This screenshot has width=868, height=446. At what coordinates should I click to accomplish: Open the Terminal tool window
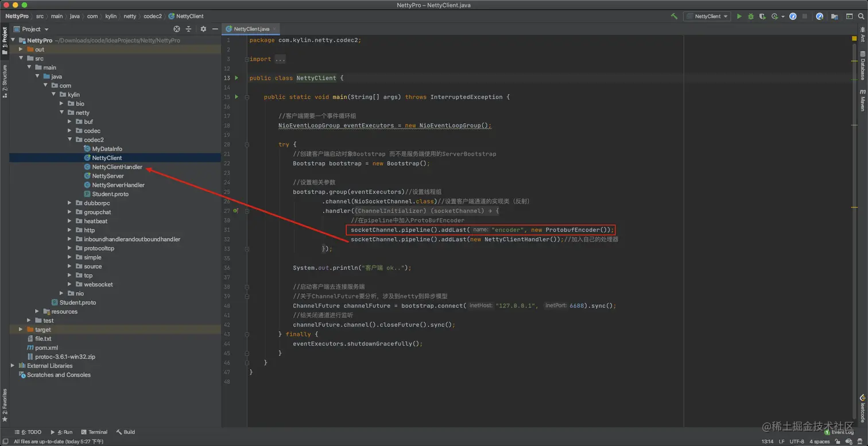94,432
